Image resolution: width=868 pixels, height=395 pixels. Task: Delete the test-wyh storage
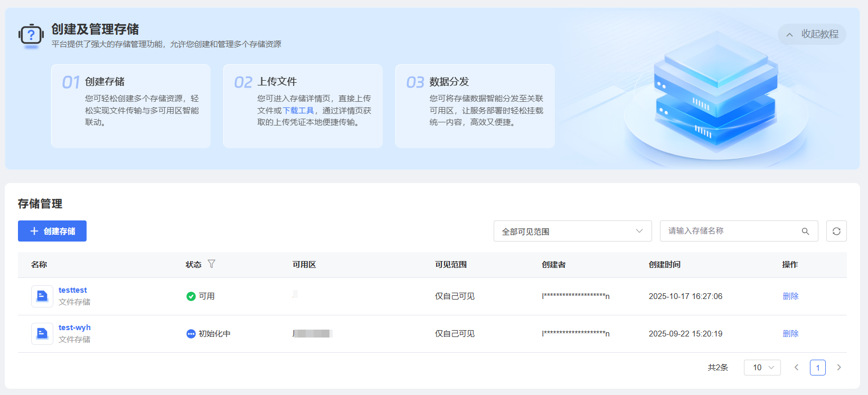790,334
